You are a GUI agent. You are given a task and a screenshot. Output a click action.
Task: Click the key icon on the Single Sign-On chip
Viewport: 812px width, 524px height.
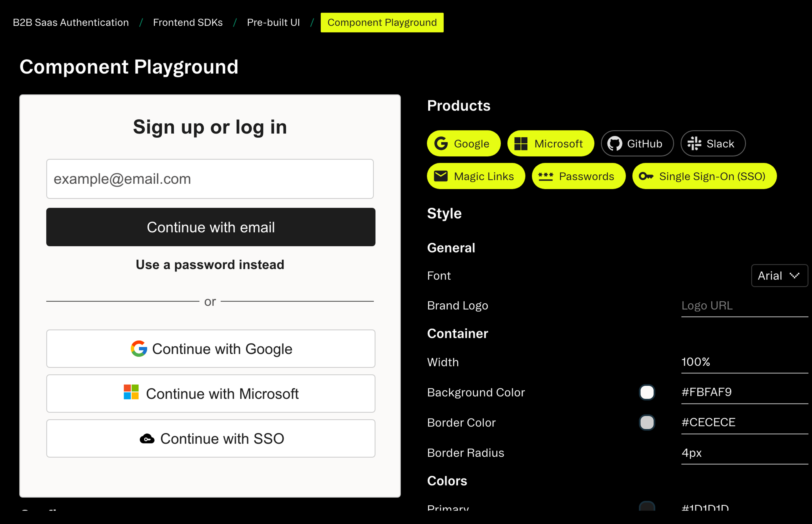[x=646, y=176]
